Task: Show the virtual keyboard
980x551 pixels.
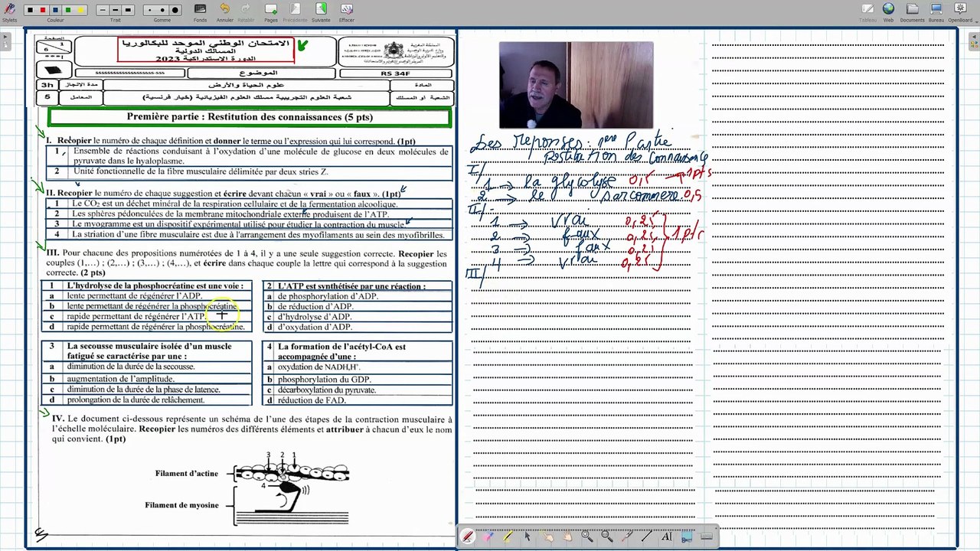Action: tap(707, 536)
